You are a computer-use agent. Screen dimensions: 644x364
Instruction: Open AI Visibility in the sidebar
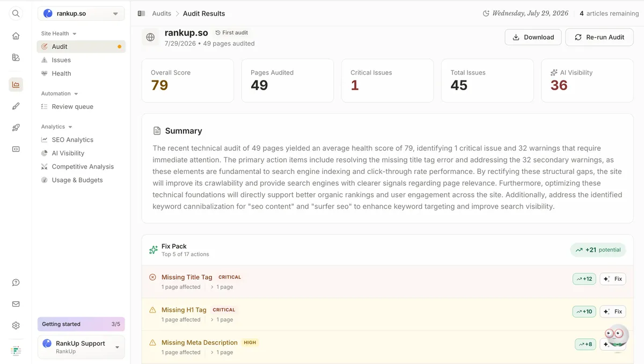(x=81, y=153)
